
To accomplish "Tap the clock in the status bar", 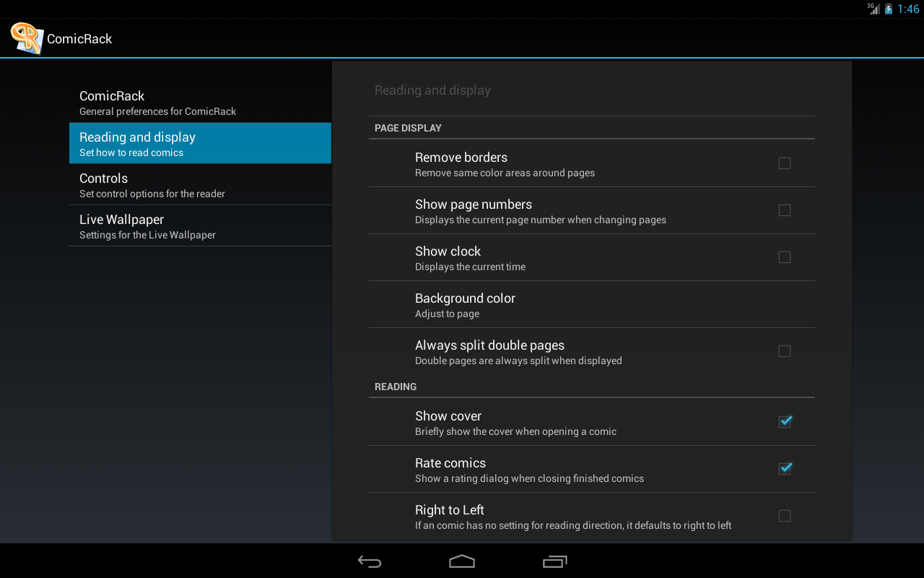I will coord(908,9).
